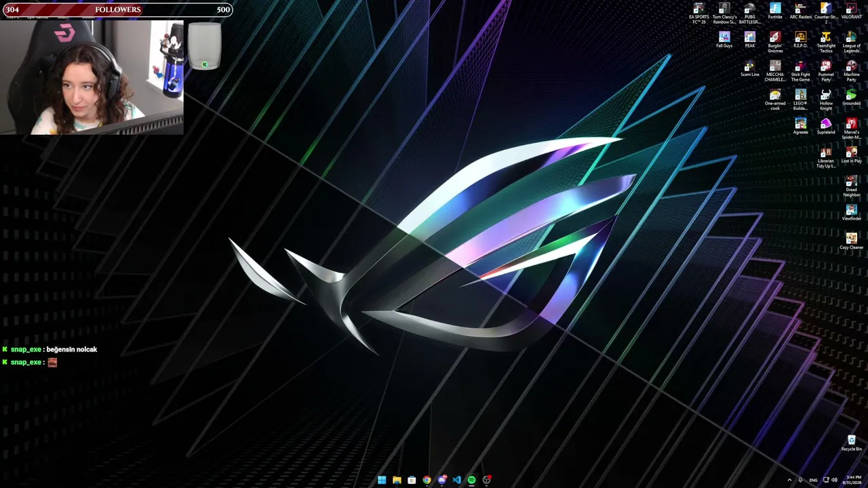This screenshot has width=868, height=488.
Task: Select the Supraland desktop shortcut
Action: [826, 126]
